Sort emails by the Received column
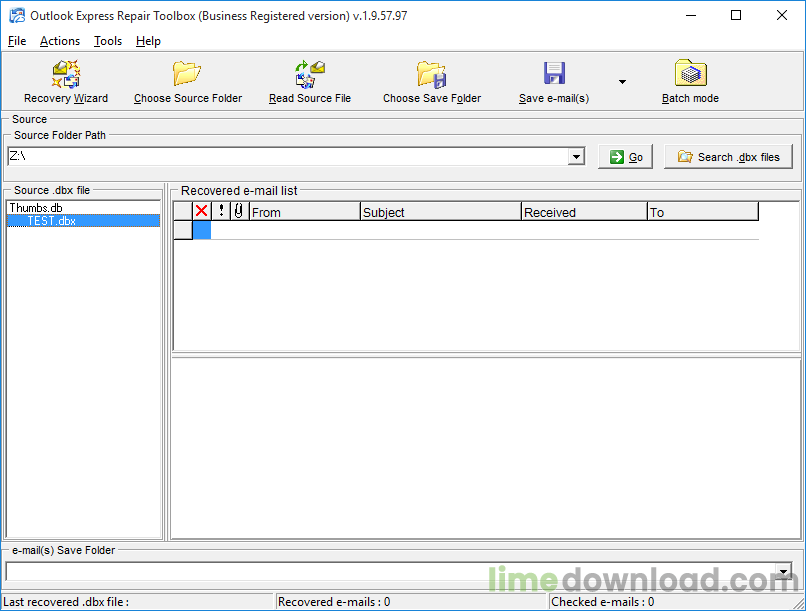Screen dimensions: 806x611 pos(583,211)
